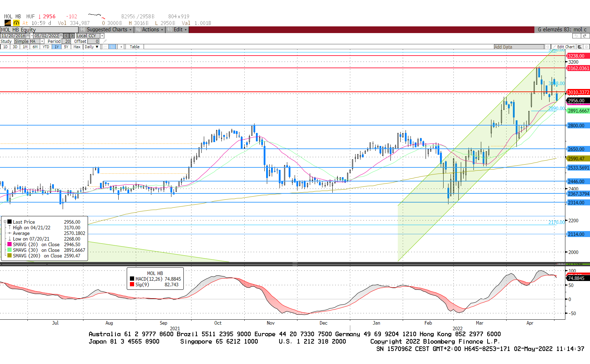This screenshot has height=364, width=590.
Task: Click the Edit Chart button
Action: click(564, 47)
